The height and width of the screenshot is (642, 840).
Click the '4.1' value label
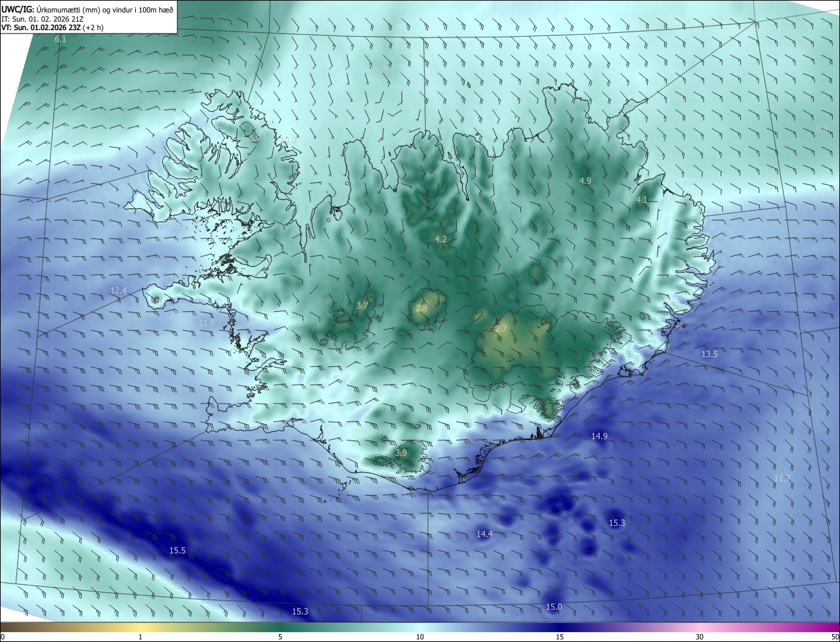642,200
